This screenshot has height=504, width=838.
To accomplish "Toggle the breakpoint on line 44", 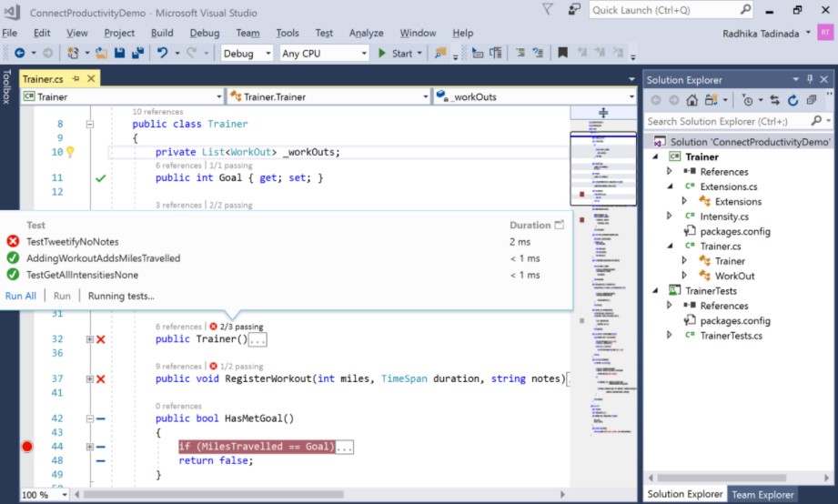I will 27,447.
